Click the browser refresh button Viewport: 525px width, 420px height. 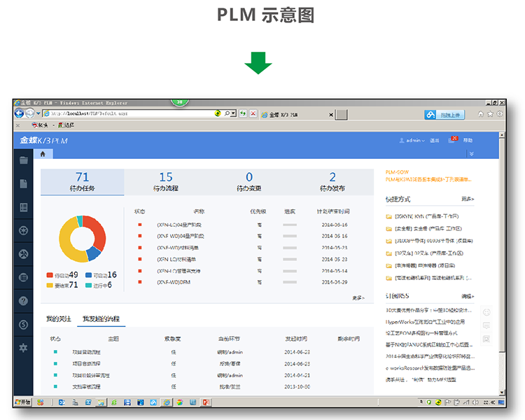(x=243, y=113)
